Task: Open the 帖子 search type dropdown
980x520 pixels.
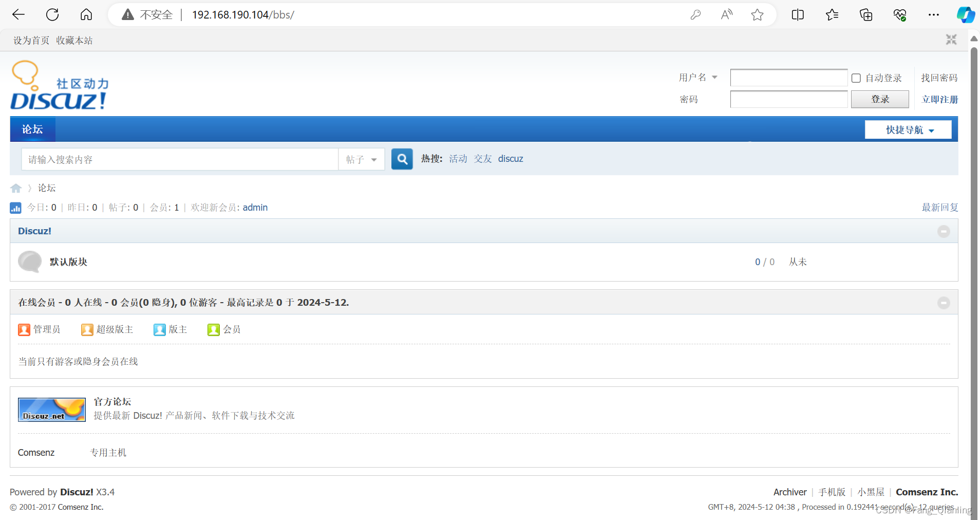Action: (x=362, y=159)
